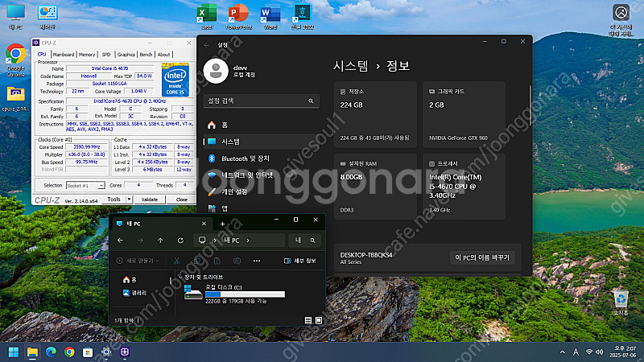Open the clock and date in the taskbar
This screenshot has width=644, height=362.
click(x=622, y=352)
